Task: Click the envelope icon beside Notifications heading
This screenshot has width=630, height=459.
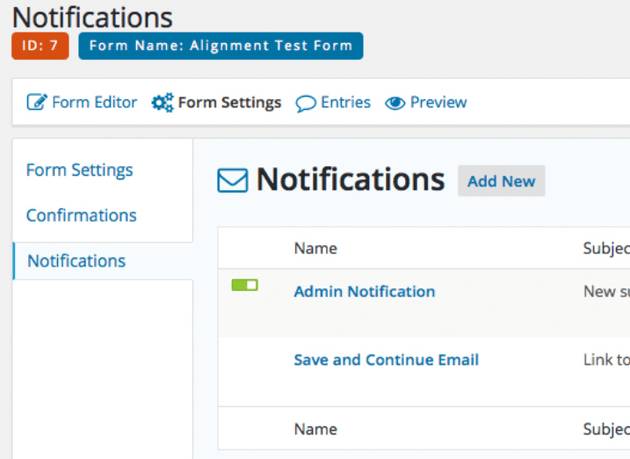Action: click(233, 180)
